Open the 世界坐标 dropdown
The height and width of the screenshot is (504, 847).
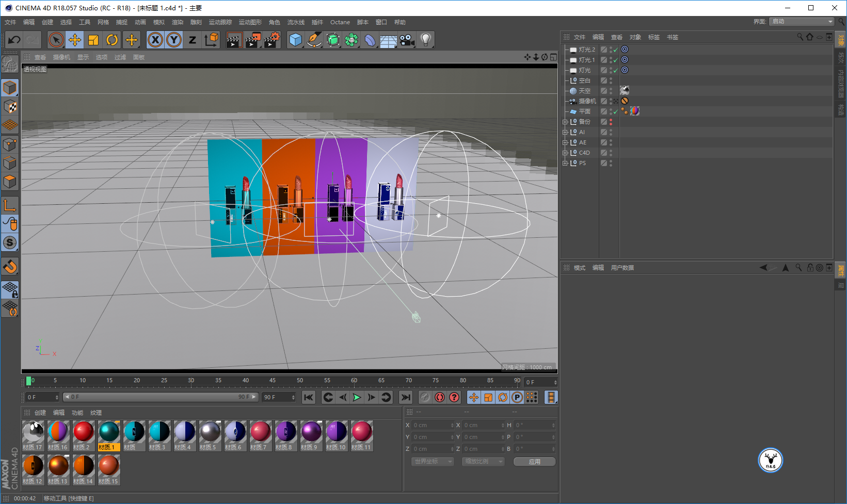[433, 462]
